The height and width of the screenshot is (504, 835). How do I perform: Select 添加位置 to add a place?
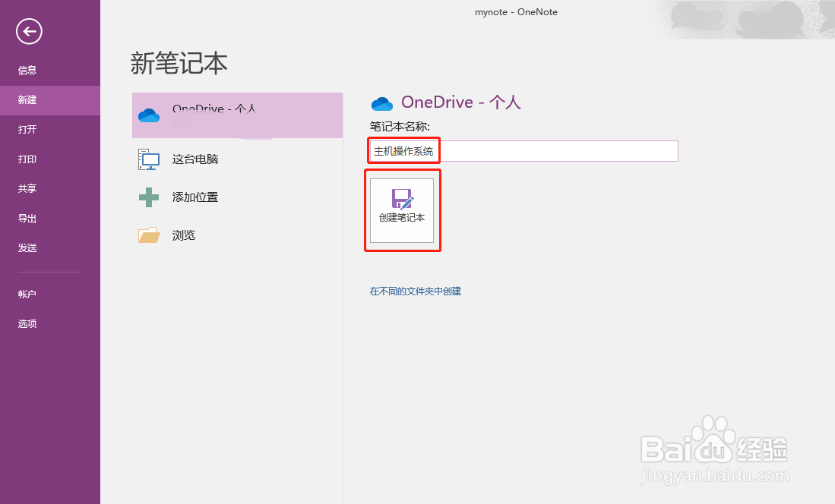pos(238,197)
